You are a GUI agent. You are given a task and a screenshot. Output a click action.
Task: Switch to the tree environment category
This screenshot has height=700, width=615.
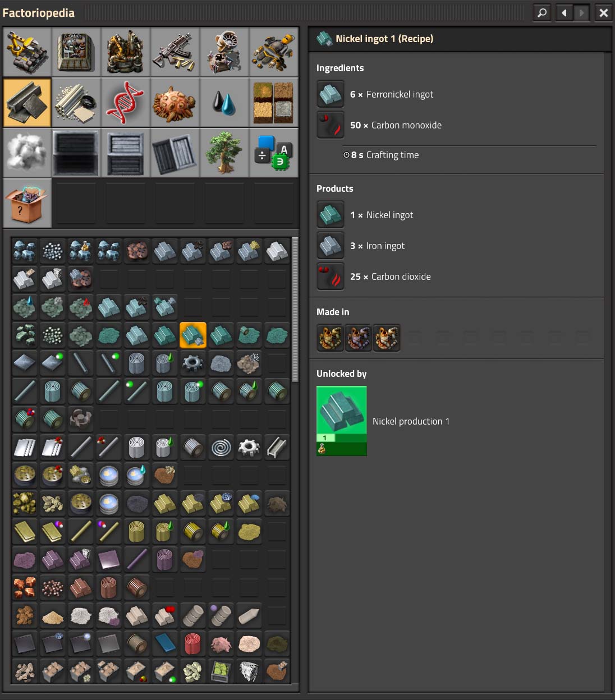(x=224, y=153)
